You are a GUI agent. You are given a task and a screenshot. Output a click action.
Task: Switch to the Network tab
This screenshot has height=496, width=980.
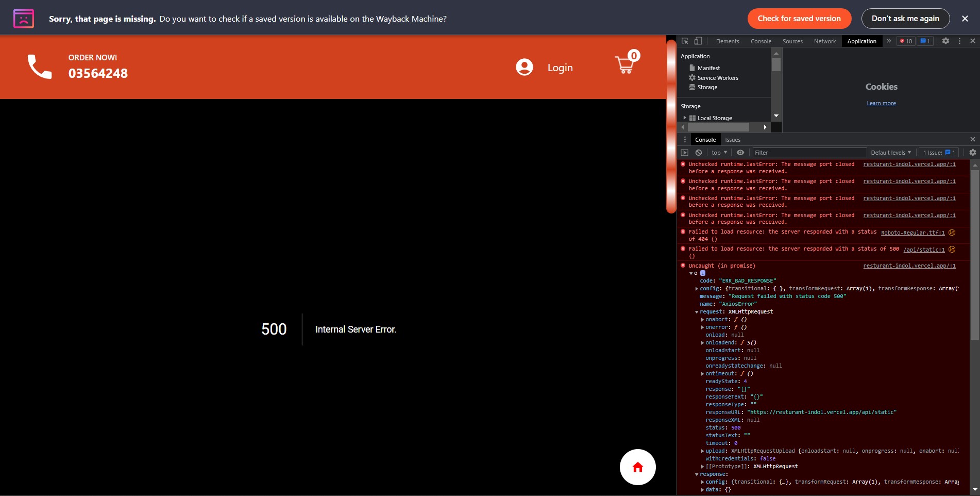point(824,41)
